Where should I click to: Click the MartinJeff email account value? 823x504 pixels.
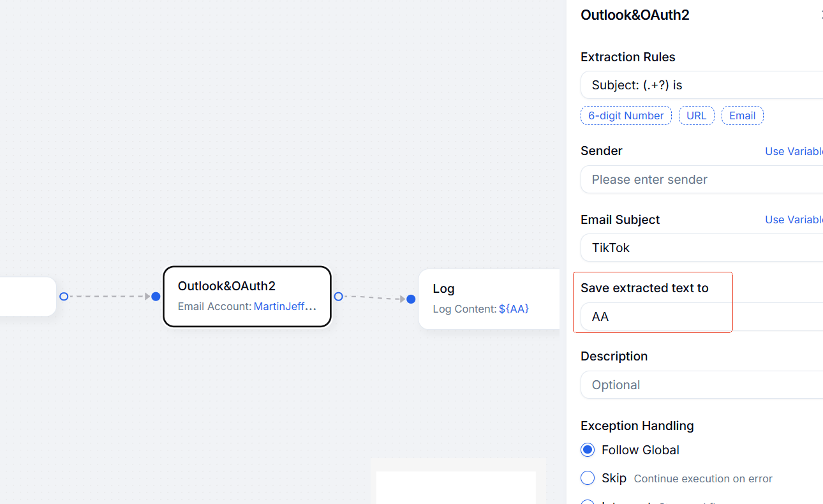(285, 306)
